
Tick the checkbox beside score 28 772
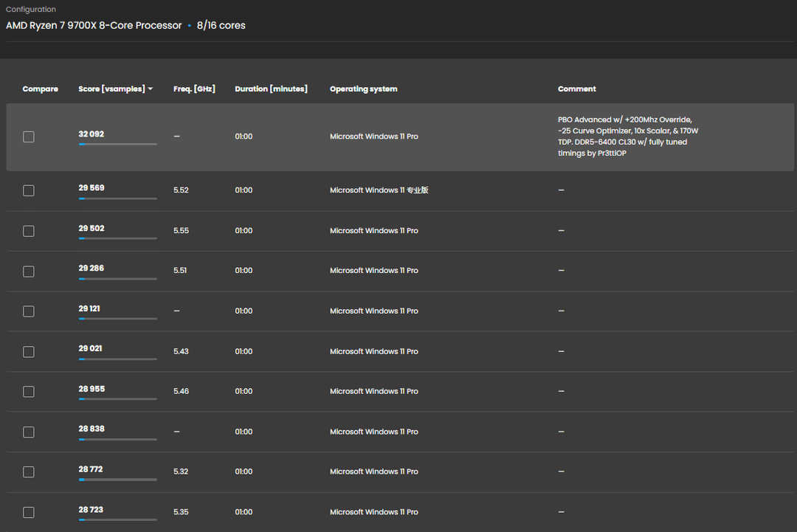[29, 472]
